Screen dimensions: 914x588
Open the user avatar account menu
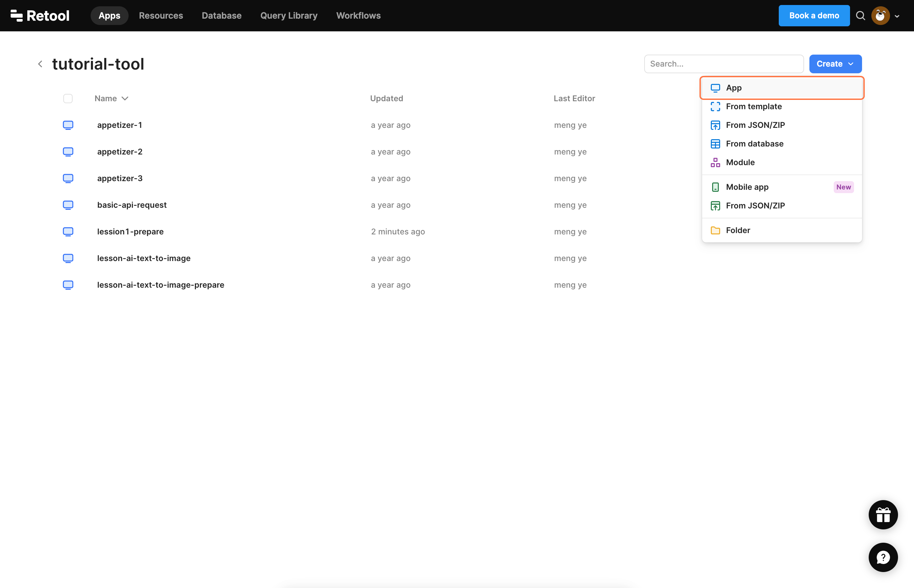tap(880, 16)
